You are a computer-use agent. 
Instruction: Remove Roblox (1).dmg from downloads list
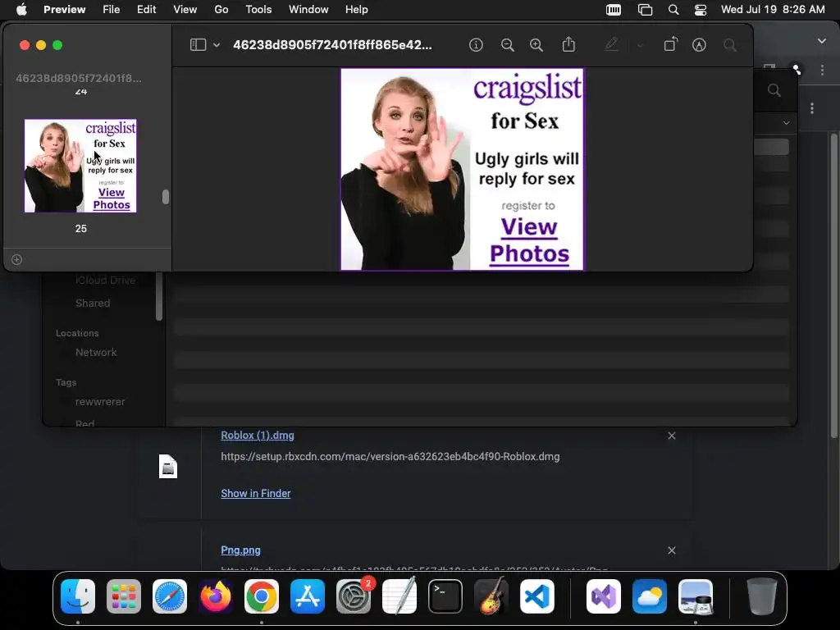[x=671, y=436]
